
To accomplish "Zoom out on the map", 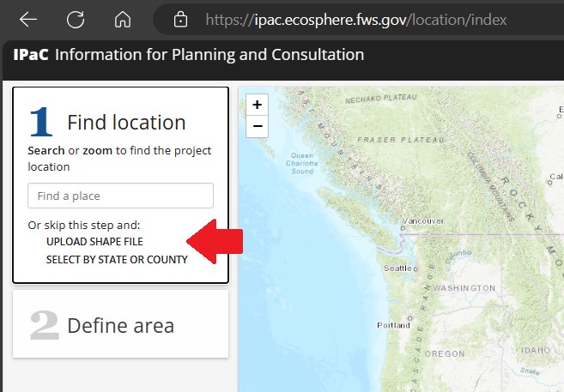I will [257, 127].
